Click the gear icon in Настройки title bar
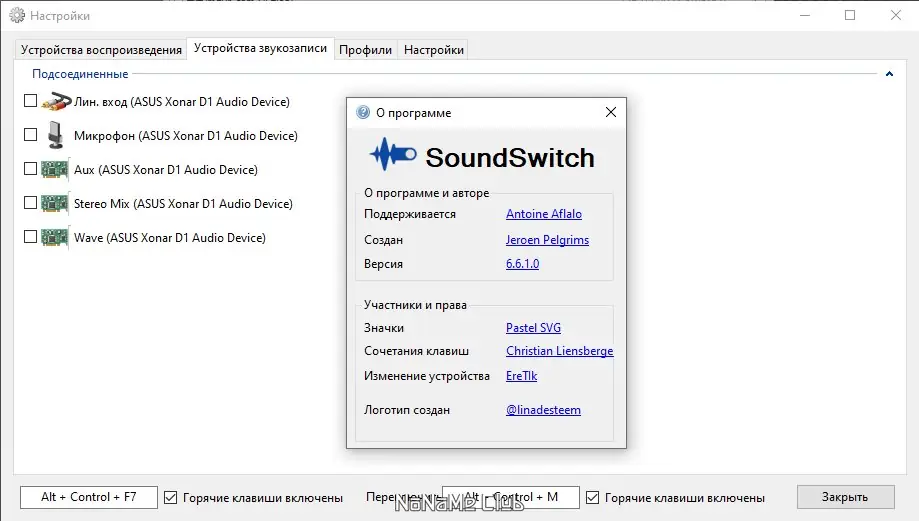This screenshot has width=919, height=521. coord(17,15)
